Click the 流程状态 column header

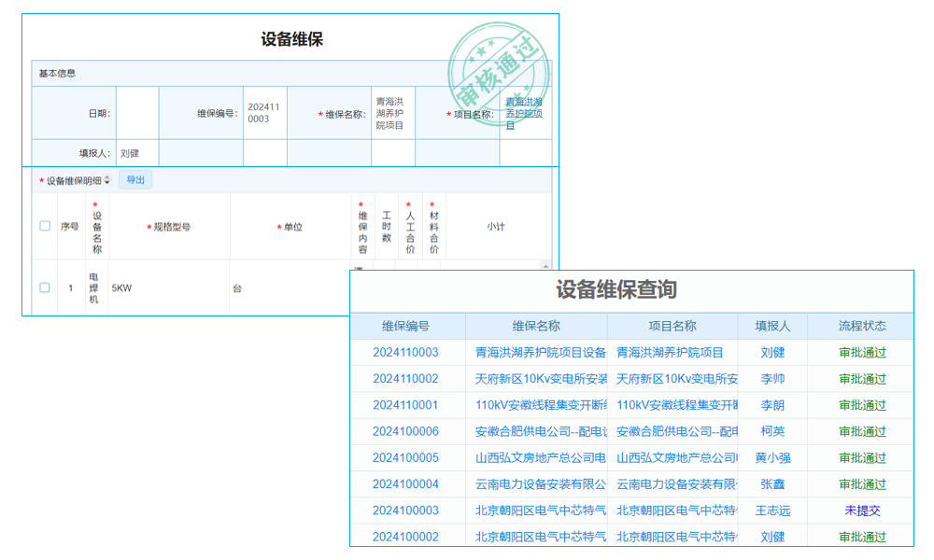point(861,326)
